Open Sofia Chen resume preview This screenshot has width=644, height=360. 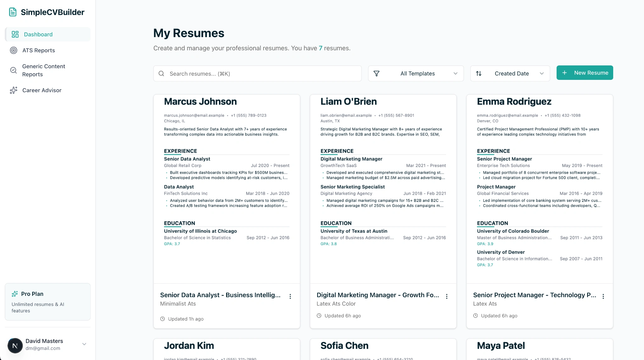click(383, 349)
